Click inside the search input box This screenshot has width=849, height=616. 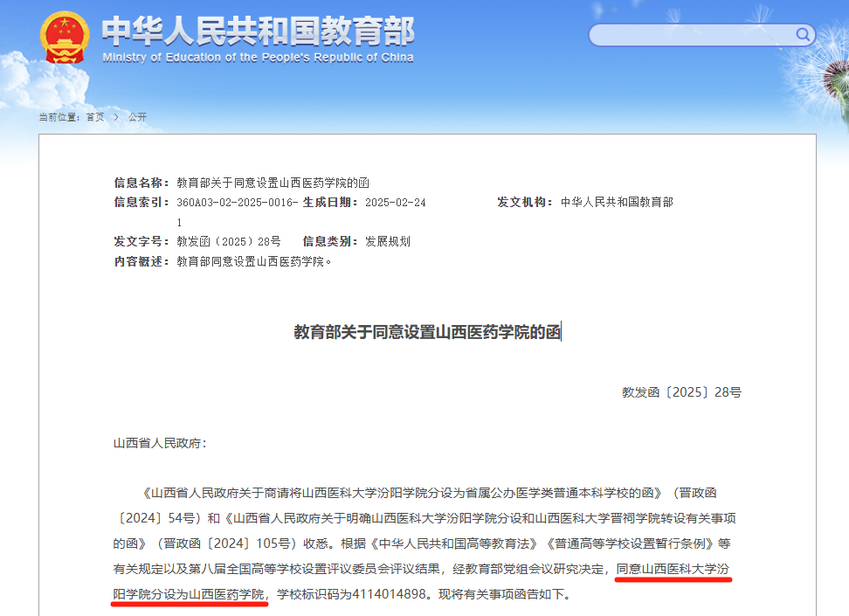point(690,35)
